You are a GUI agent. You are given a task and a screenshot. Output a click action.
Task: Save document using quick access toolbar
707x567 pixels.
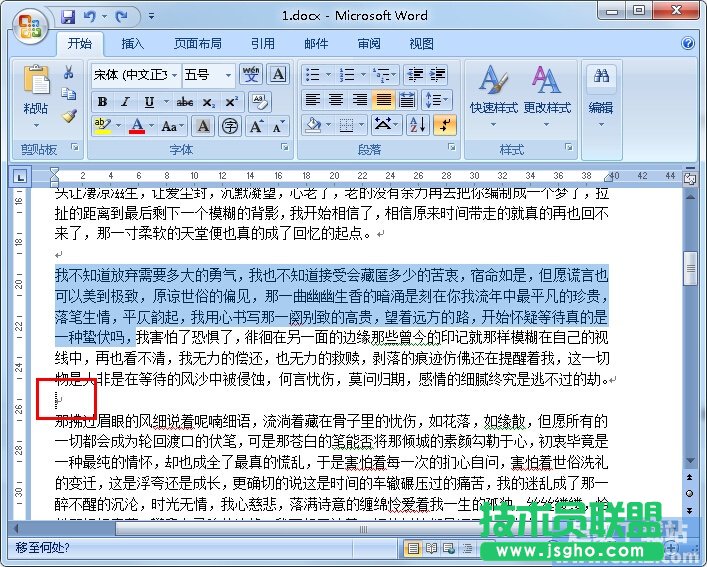(68, 17)
